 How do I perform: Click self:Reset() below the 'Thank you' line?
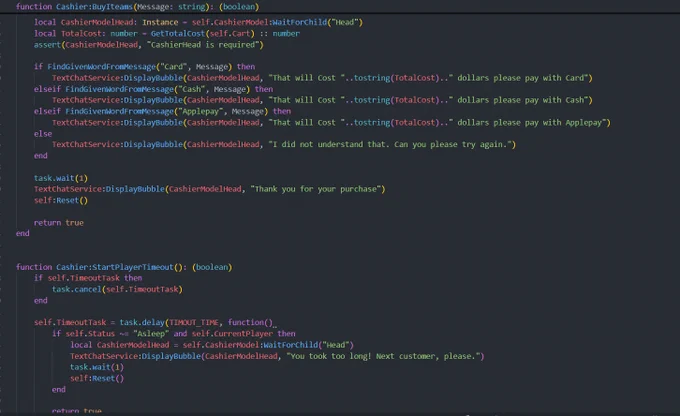click(x=61, y=200)
